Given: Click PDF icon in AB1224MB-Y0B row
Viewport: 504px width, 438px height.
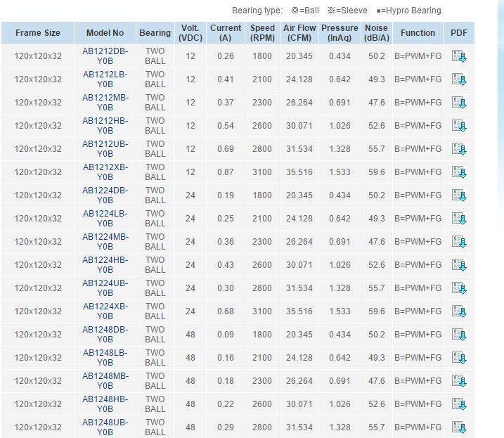Looking at the screenshot, I should click(x=459, y=242).
